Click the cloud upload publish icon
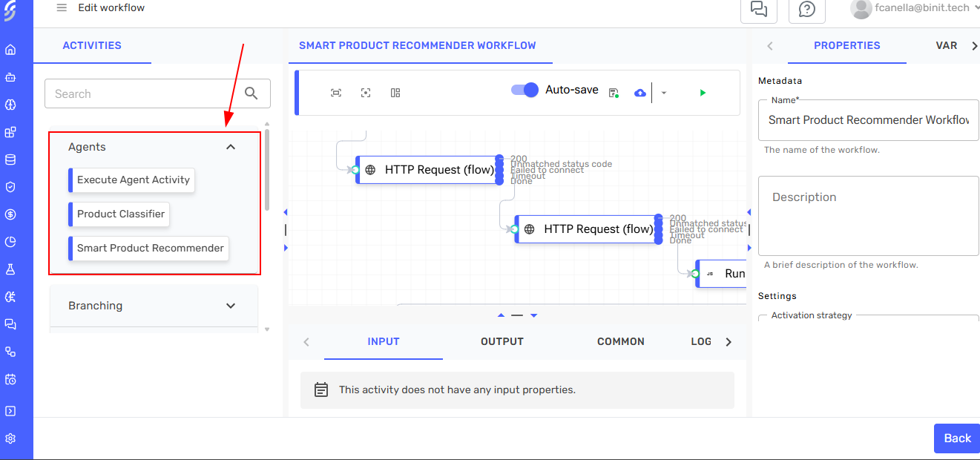980x460 pixels. point(640,93)
